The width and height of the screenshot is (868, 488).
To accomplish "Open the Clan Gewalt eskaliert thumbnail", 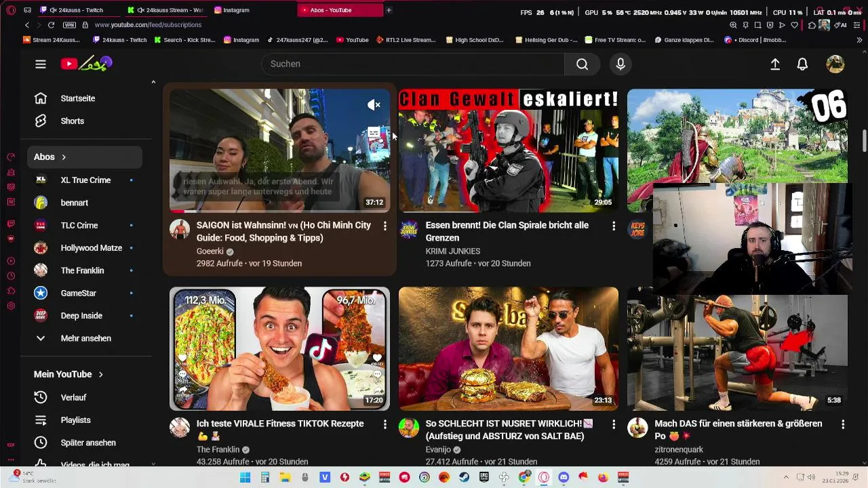I will coord(509,150).
